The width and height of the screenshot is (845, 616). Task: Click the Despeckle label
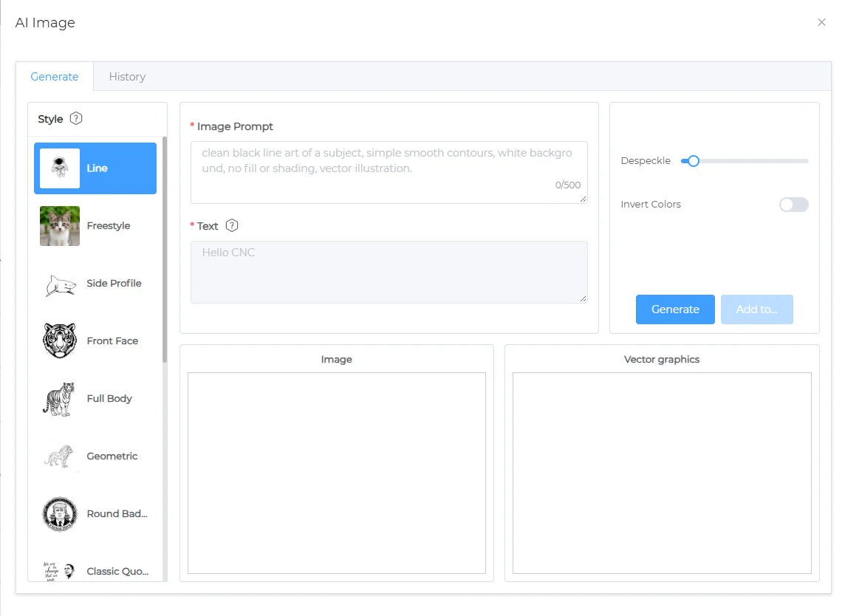click(646, 160)
